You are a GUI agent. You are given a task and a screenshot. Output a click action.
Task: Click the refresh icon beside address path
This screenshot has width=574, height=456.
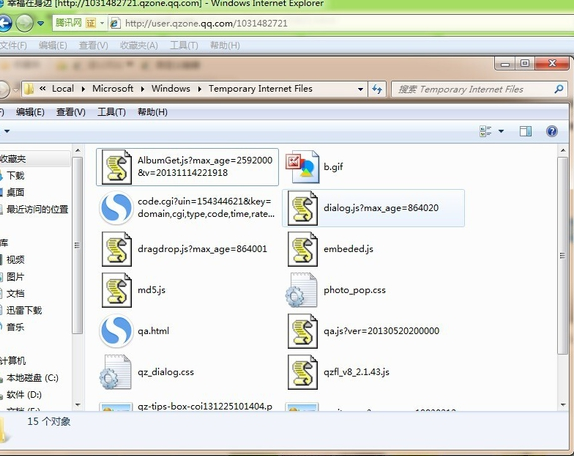tap(377, 89)
